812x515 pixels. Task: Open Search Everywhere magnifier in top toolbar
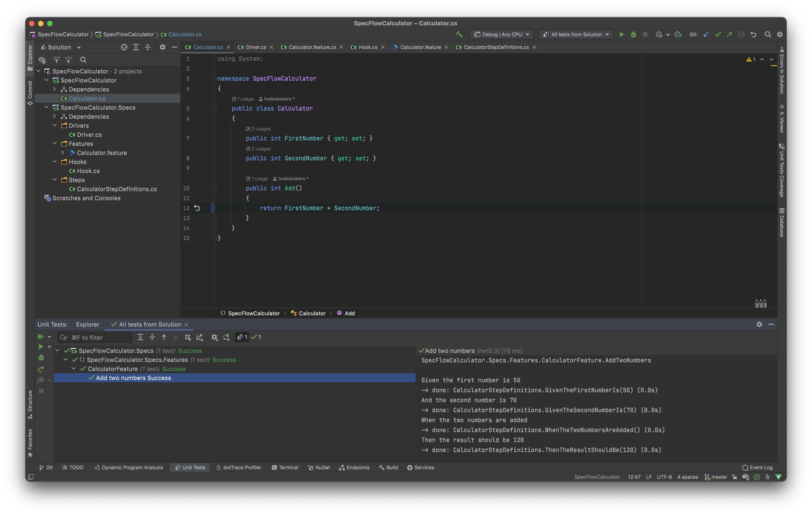pos(768,34)
